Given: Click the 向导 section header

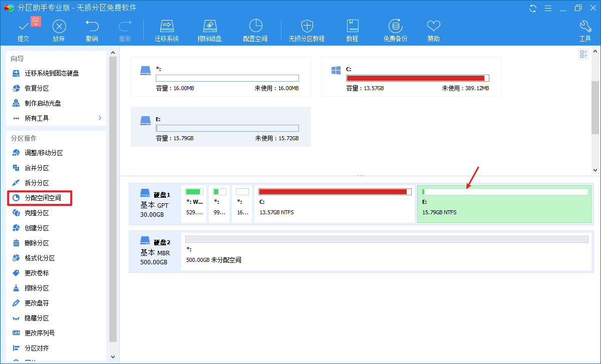Looking at the screenshot, I should (18, 59).
